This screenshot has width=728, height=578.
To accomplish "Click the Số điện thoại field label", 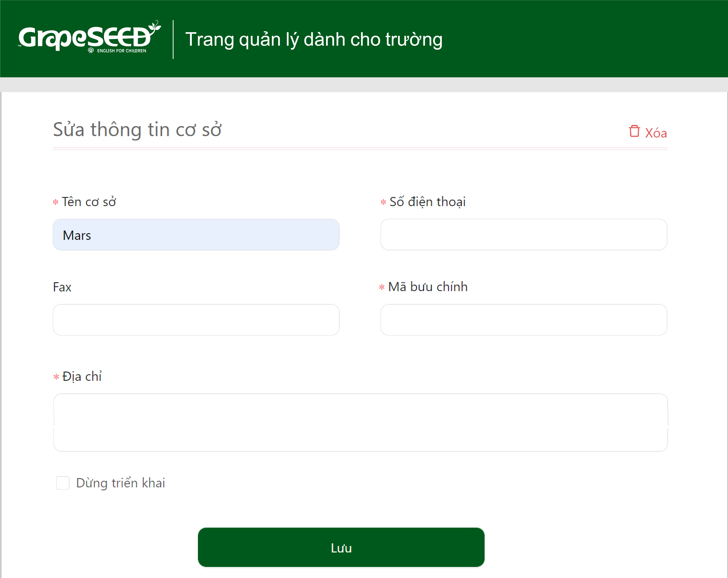I will pyautogui.click(x=427, y=202).
